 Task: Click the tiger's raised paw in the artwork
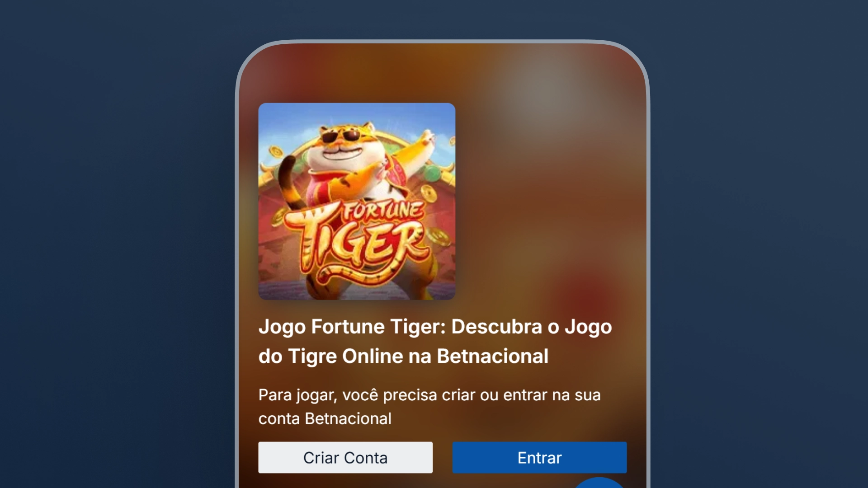click(x=426, y=137)
